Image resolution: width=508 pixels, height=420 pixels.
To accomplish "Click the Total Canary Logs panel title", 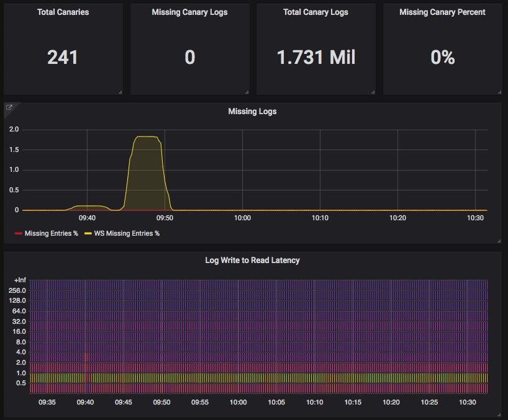I will tap(315, 12).
